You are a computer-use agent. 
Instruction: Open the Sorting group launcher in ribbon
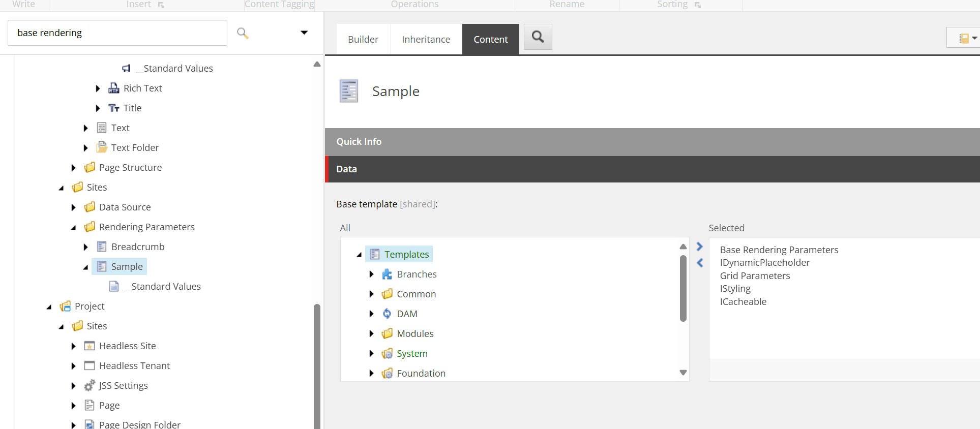[x=697, y=5]
